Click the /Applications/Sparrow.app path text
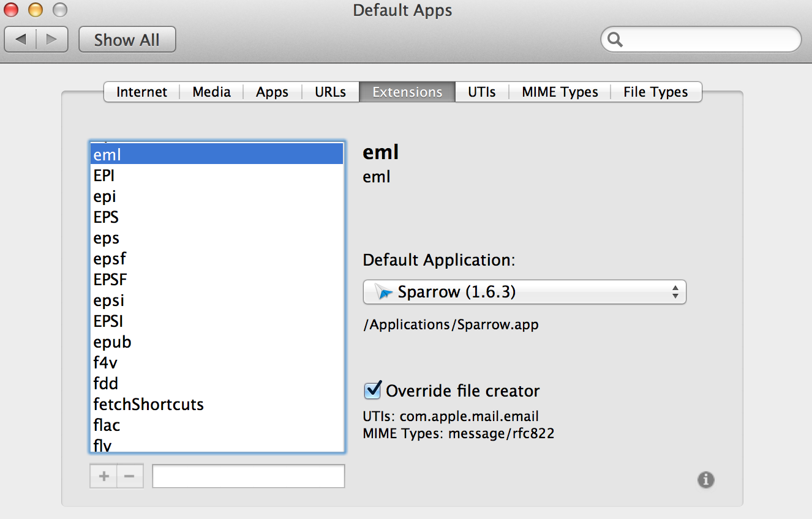The width and height of the screenshot is (812, 519). tap(451, 324)
